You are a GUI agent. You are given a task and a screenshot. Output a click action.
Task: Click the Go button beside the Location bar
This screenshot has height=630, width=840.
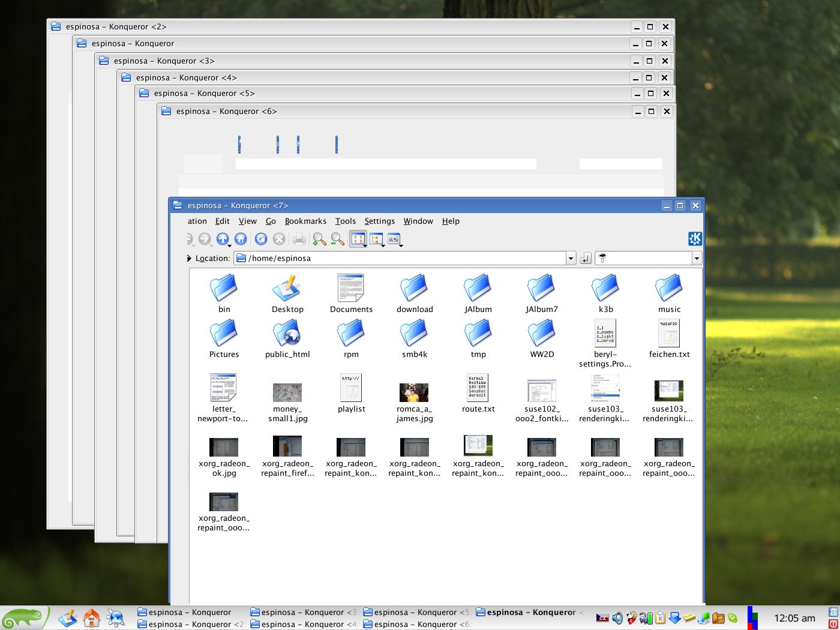click(586, 258)
